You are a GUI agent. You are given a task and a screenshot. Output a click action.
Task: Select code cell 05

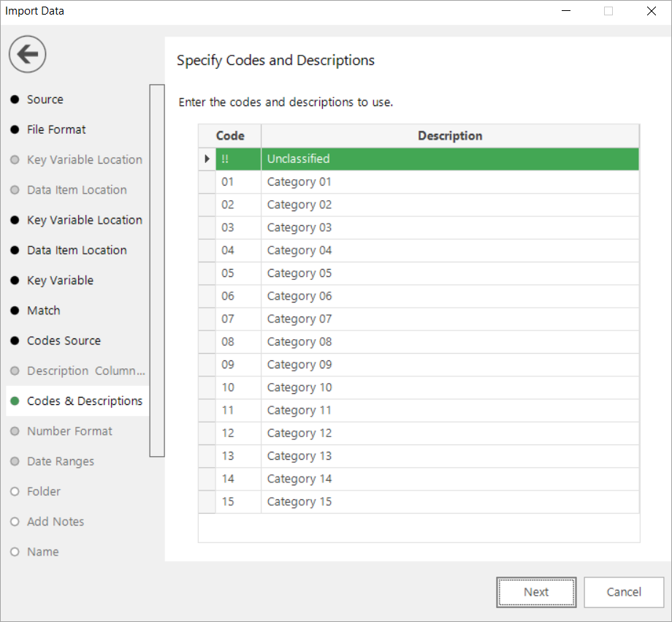pos(238,273)
